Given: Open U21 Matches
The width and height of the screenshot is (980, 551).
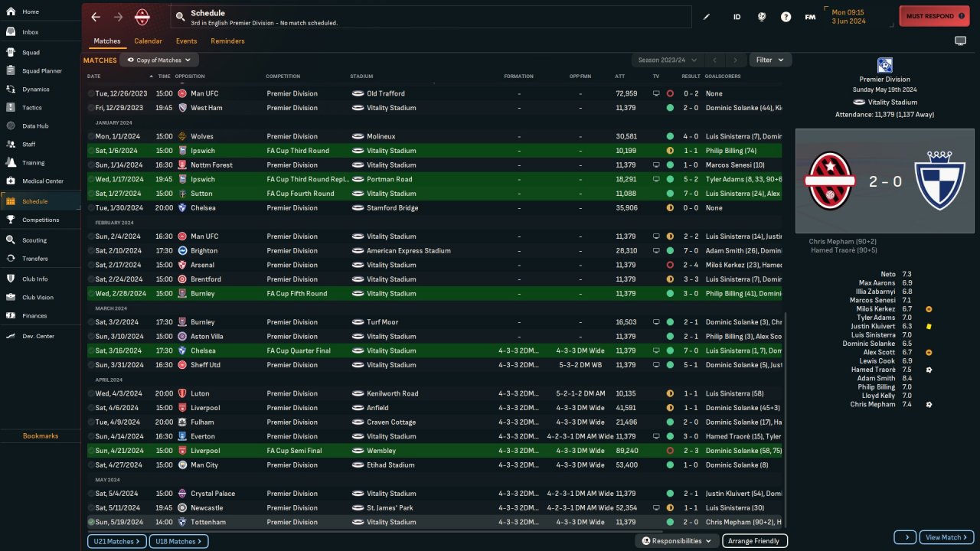Looking at the screenshot, I should tap(116, 541).
